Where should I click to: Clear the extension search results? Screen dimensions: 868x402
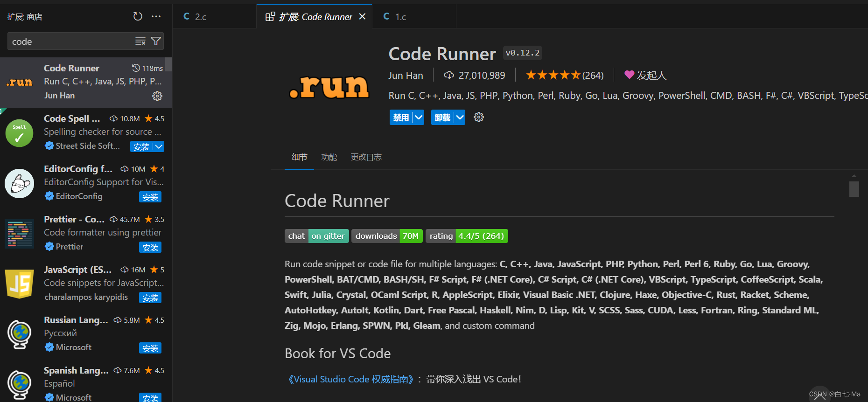click(x=140, y=42)
